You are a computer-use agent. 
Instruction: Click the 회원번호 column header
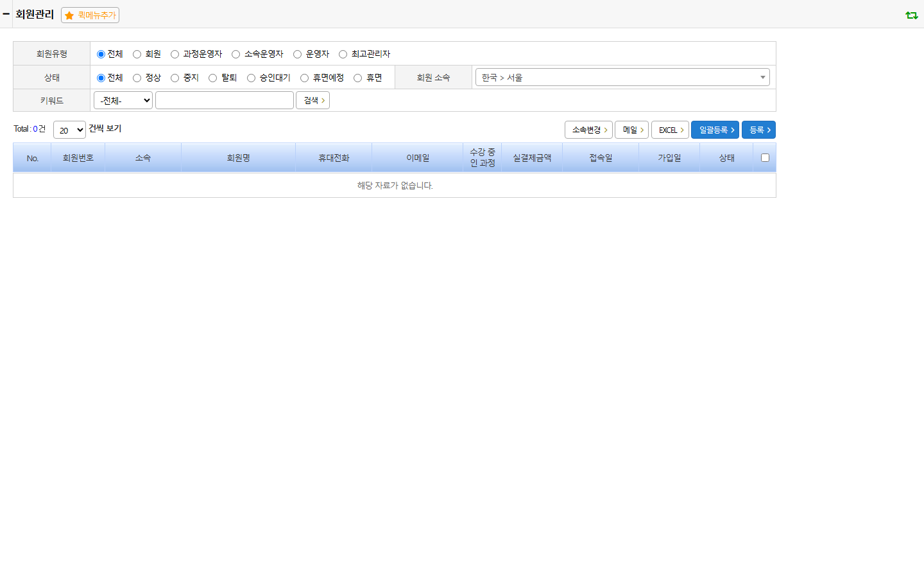click(78, 158)
